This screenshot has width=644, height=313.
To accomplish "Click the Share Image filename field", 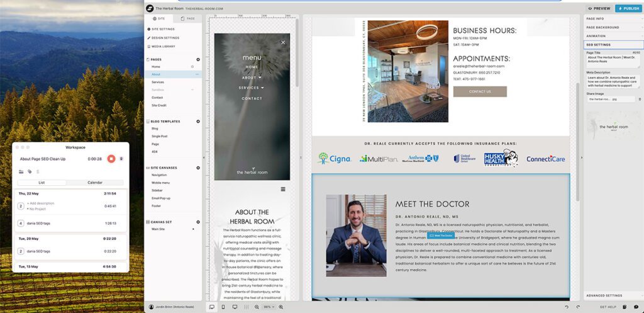I will 611,99.
